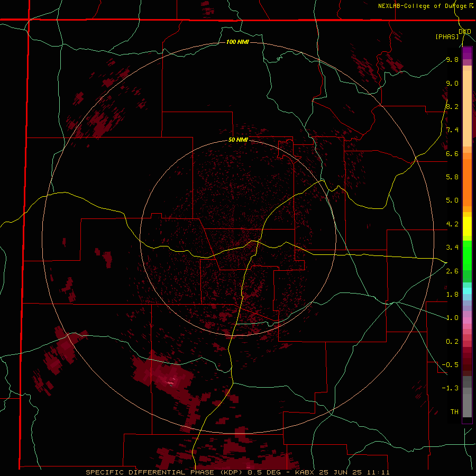Click the 5.0 legend value

tap(452, 200)
